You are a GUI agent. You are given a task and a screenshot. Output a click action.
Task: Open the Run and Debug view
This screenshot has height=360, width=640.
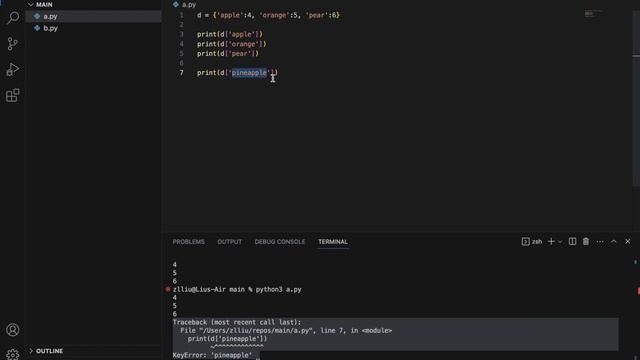point(13,69)
